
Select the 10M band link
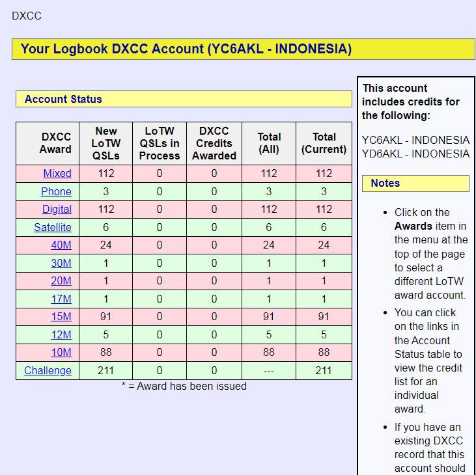pyautogui.click(x=61, y=353)
